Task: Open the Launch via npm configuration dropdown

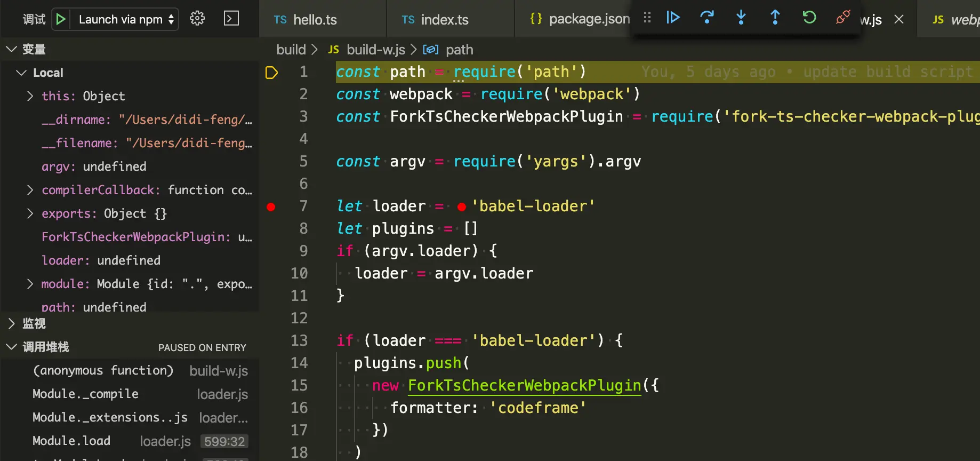Action: pos(126,19)
